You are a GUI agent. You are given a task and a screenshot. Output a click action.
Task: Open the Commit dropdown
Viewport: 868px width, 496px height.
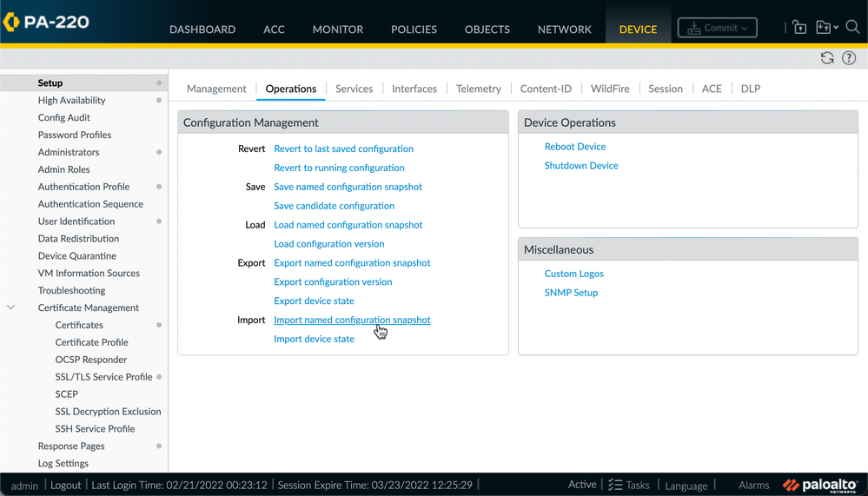tap(717, 28)
